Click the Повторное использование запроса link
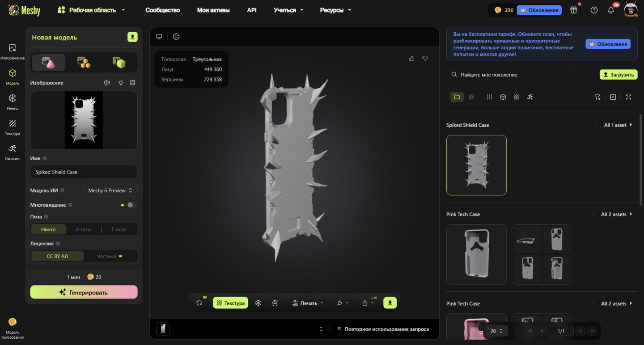This screenshot has height=345, width=644. pos(383,329)
